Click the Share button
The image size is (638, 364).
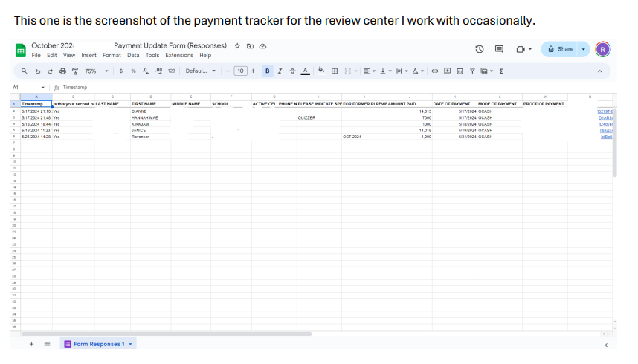pos(560,49)
